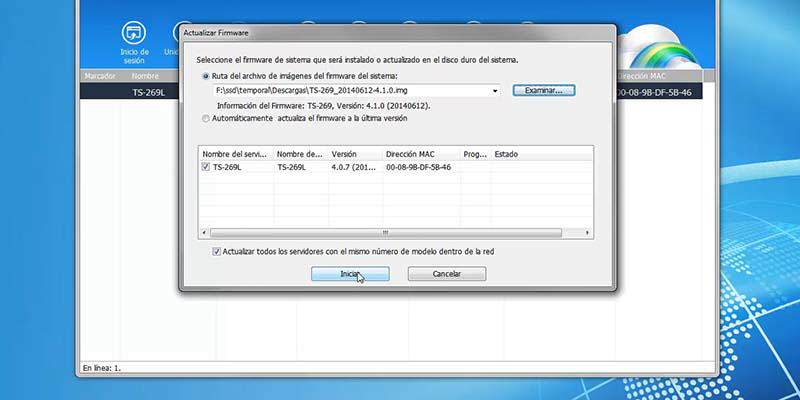Viewport: 800px width, 400px height.
Task: Click Marcador column header in main window
Action: point(100,76)
